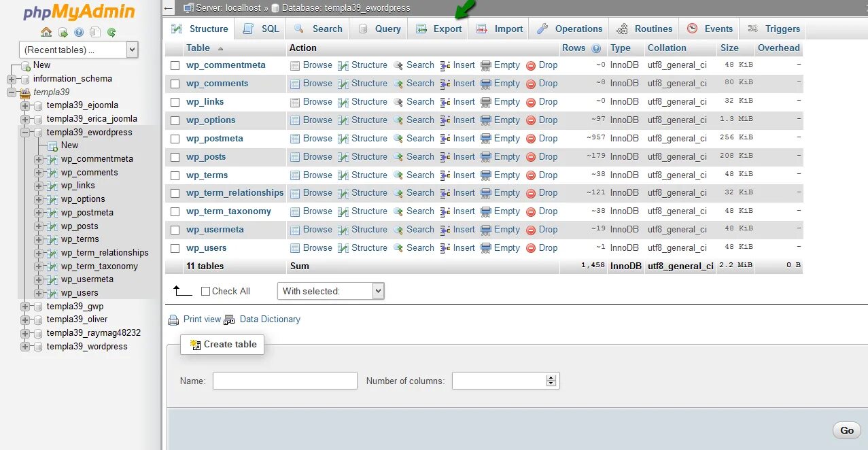Switch to the Operations tab
Image resolution: width=868 pixels, height=450 pixels.
(570, 29)
